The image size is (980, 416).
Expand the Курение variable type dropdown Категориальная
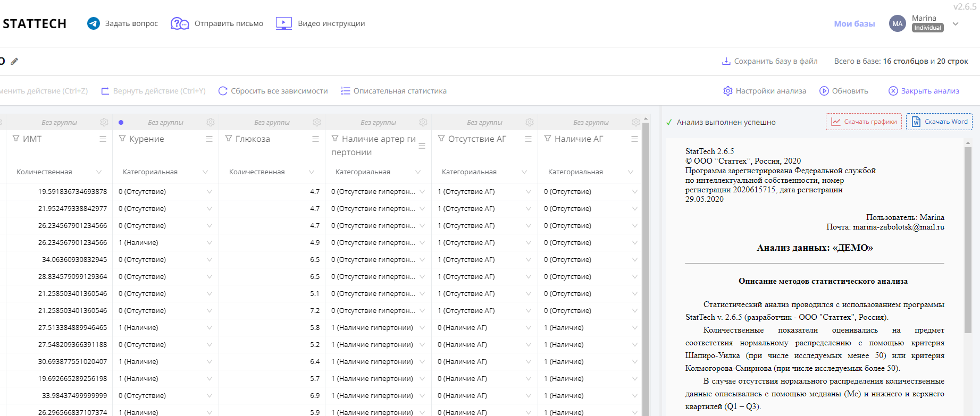205,172
